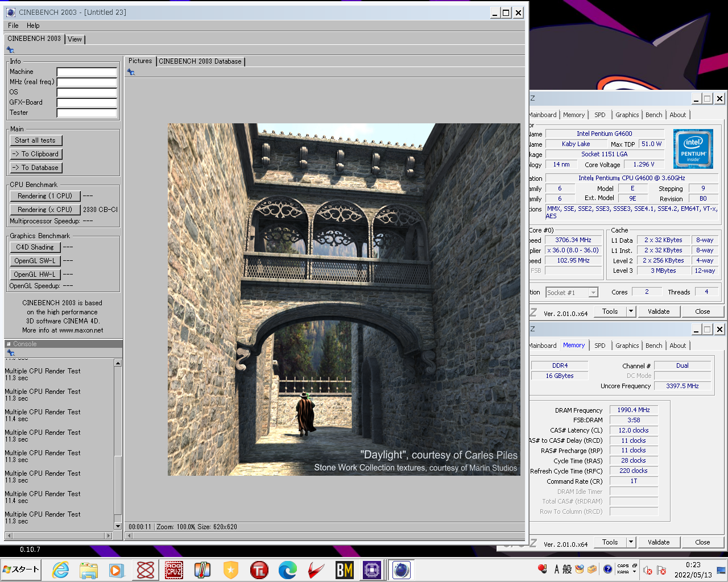The image size is (728, 582).
Task: Open the File menu
Action: click(13, 26)
